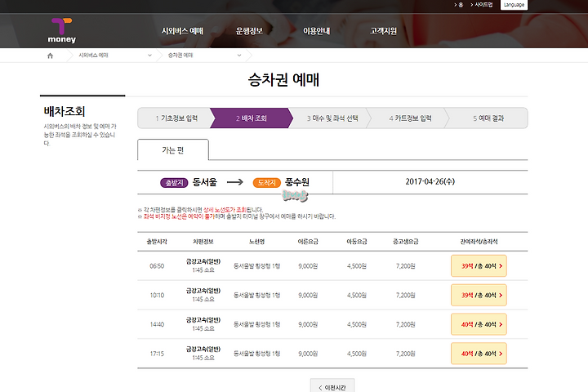The width and height of the screenshot is (588, 392).
Task: Click the 아동요금 column header
Action: [x=357, y=242]
